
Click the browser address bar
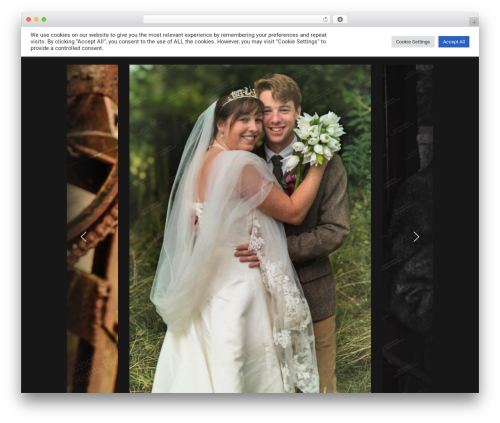[237, 19]
